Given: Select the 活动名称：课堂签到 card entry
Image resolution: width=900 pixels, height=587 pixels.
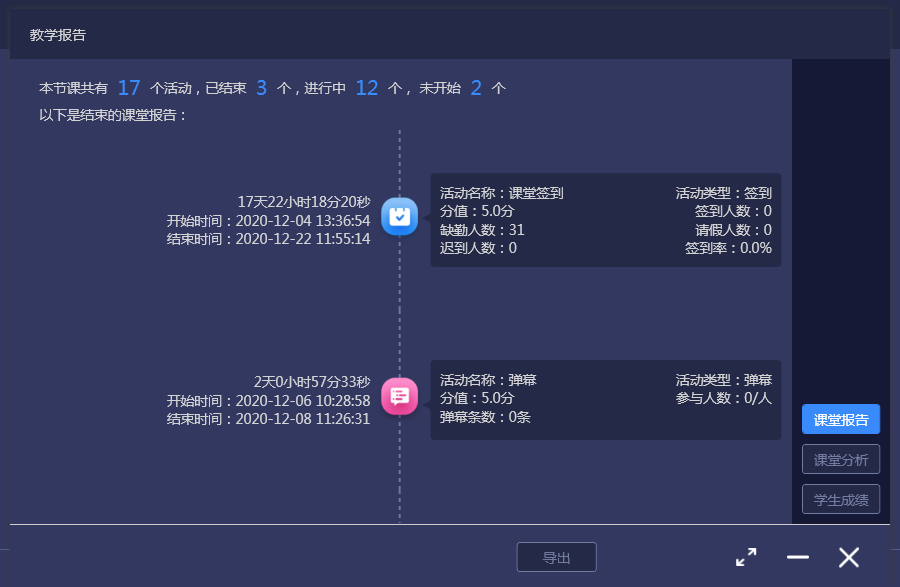Looking at the screenshot, I should point(502,193).
